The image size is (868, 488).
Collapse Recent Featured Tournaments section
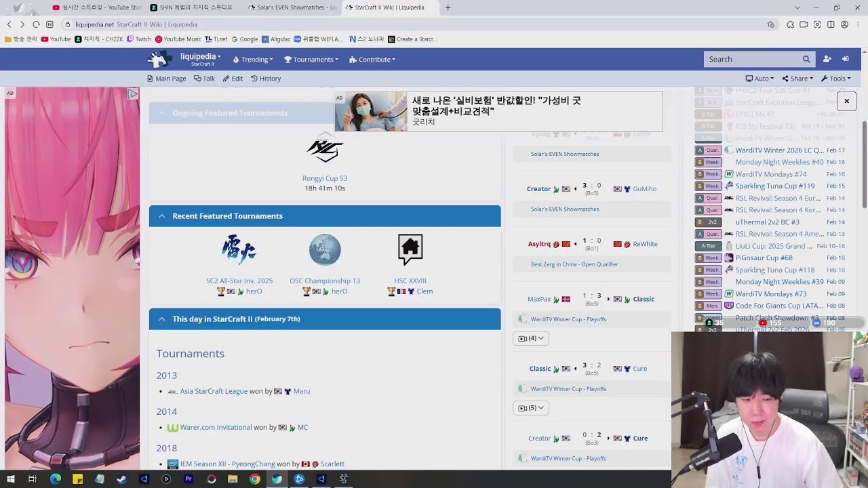(161, 216)
